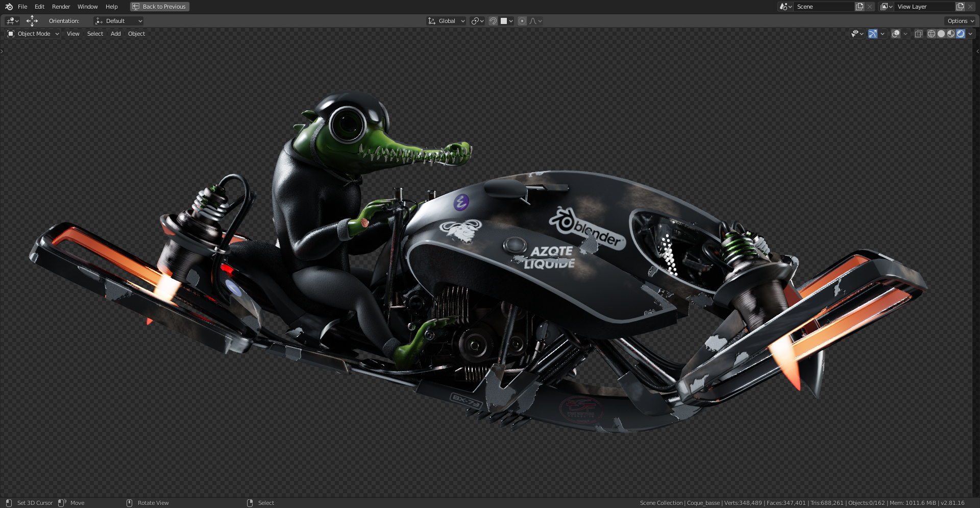
Task: Toggle the show overlays button
Action: pyautogui.click(x=896, y=34)
